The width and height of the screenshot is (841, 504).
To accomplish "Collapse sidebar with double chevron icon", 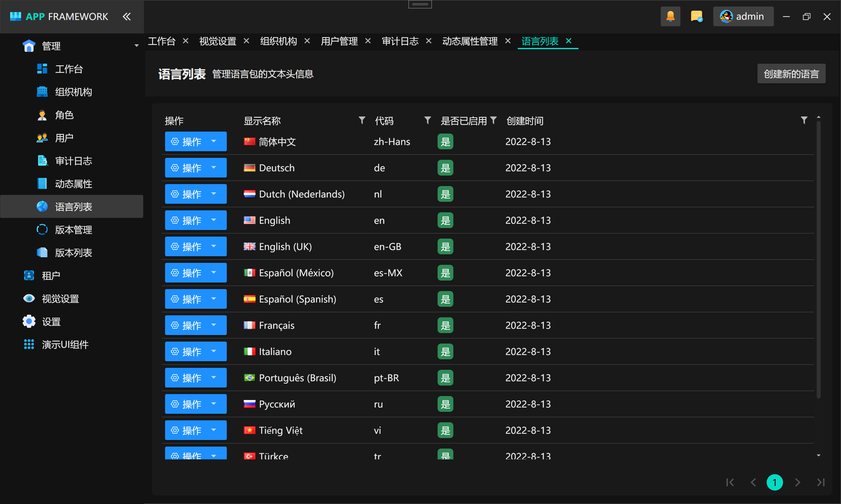I will [126, 16].
